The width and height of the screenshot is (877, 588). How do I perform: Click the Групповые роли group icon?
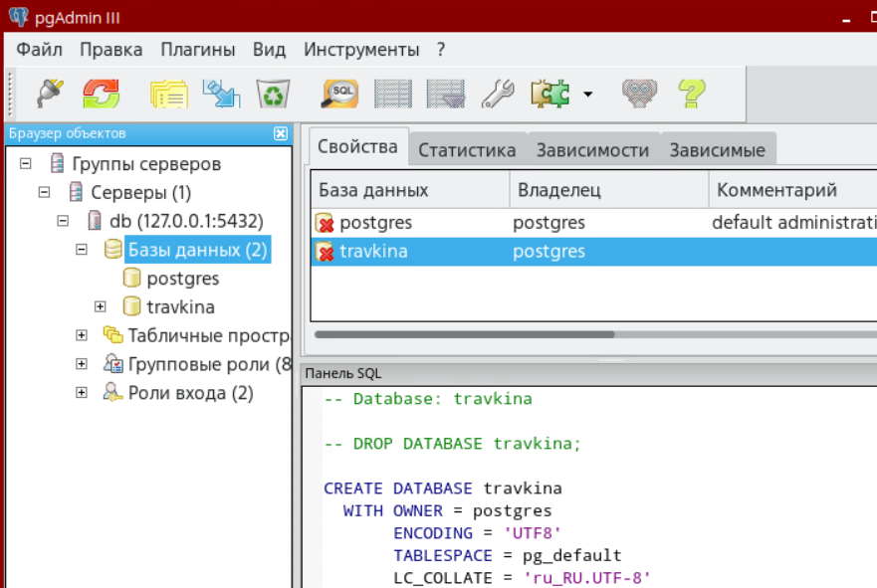click(112, 363)
